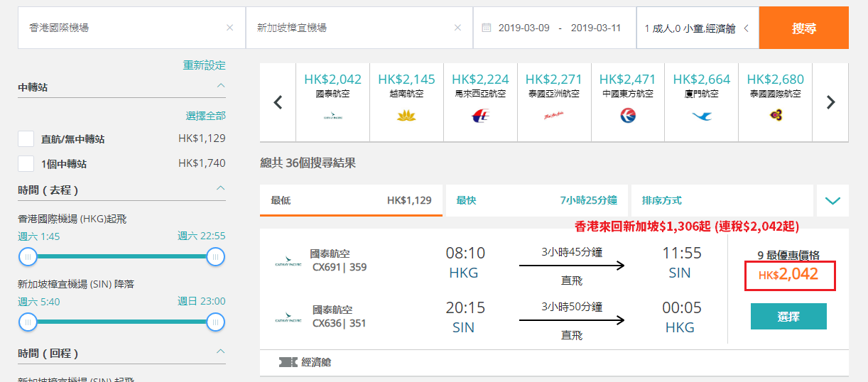Tick the 1個中轉站 checkbox
Viewport: 868px width, 382px height.
tap(26, 163)
